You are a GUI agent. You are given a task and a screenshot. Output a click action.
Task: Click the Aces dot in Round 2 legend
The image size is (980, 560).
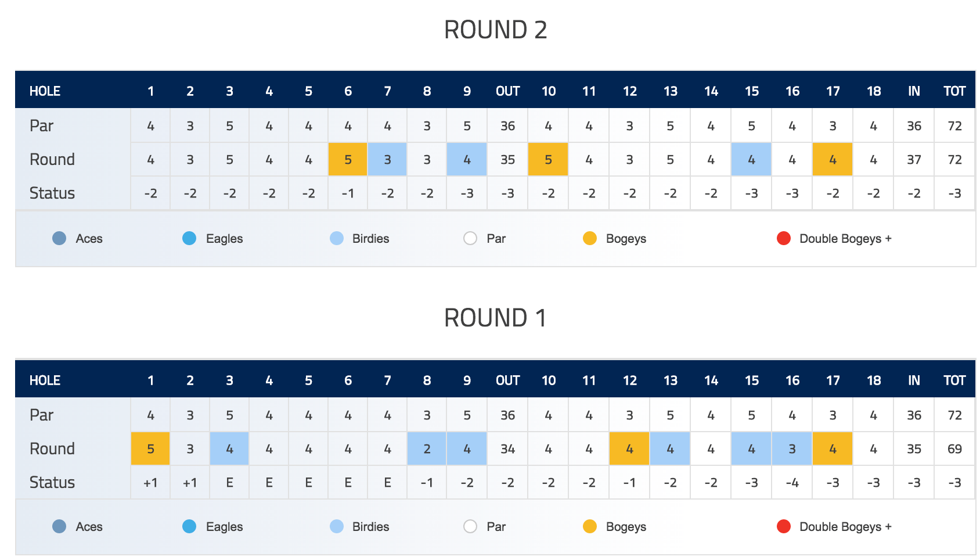(x=59, y=238)
